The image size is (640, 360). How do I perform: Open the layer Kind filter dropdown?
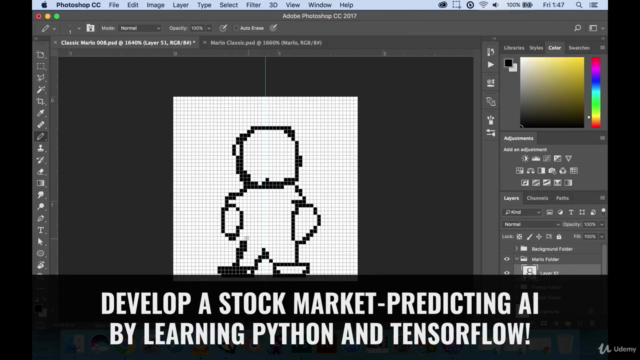(522, 212)
